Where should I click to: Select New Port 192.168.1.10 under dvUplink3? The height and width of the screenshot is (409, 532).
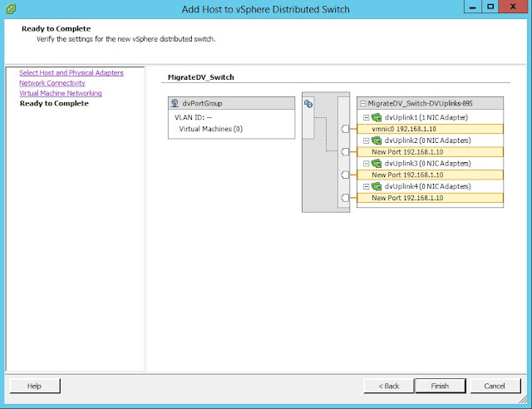430,175
